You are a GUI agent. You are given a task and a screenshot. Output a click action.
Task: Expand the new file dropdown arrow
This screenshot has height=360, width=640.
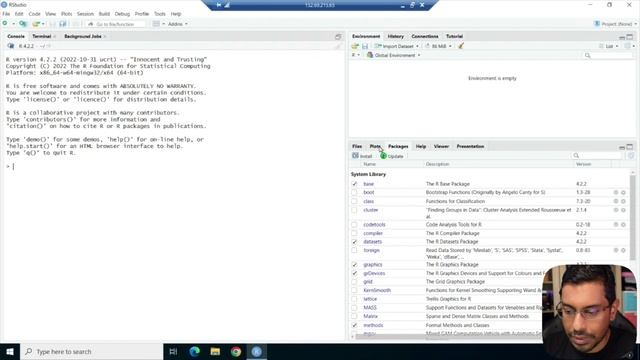pos(13,24)
